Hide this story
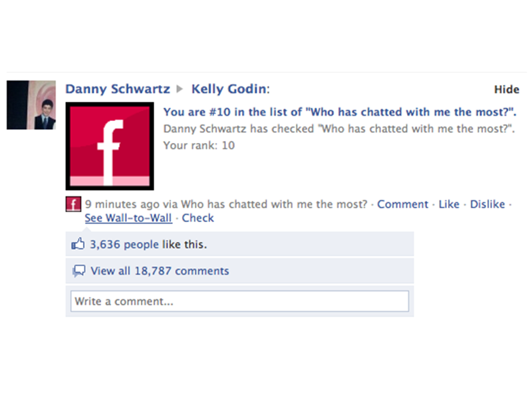532x399 pixels. tap(506, 89)
